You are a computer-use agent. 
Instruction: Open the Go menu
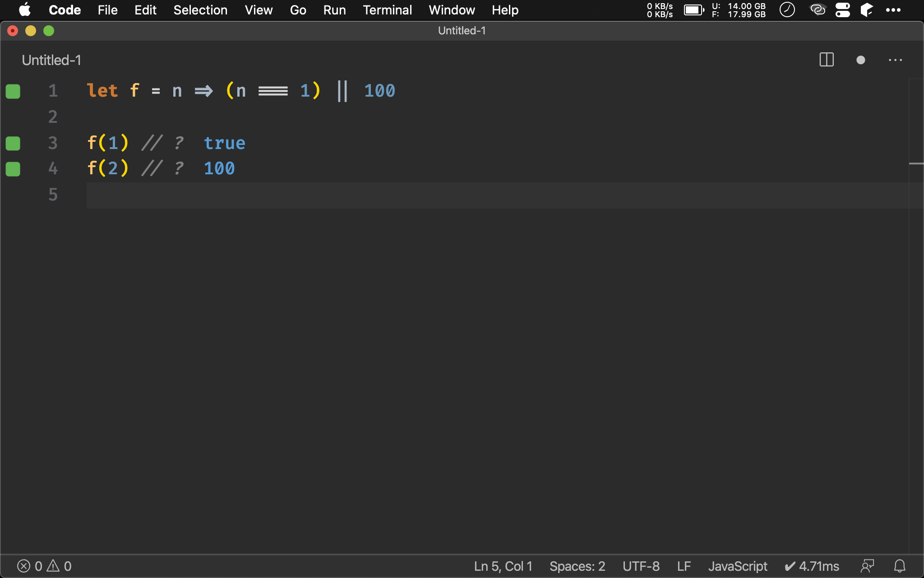(298, 10)
